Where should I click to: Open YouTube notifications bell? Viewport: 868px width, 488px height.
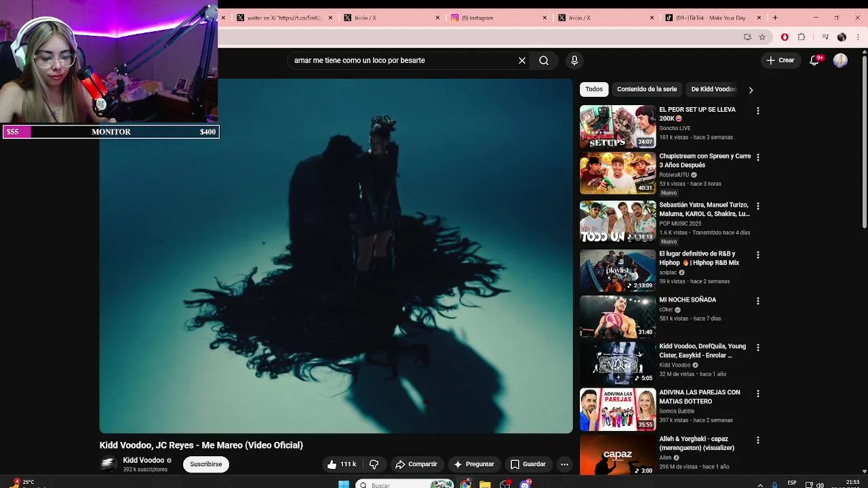(x=816, y=60)
